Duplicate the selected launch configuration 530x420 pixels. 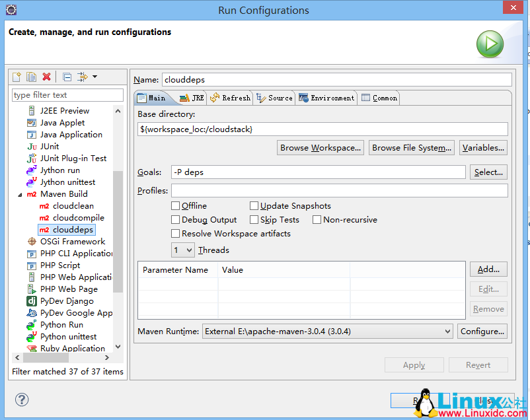(30, 77)
